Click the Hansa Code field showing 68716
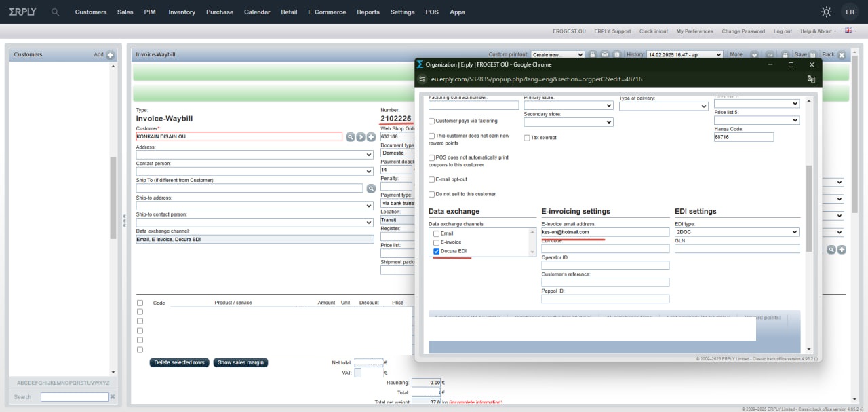The width and height of the screenshot is (868, 412). point(744,137)
